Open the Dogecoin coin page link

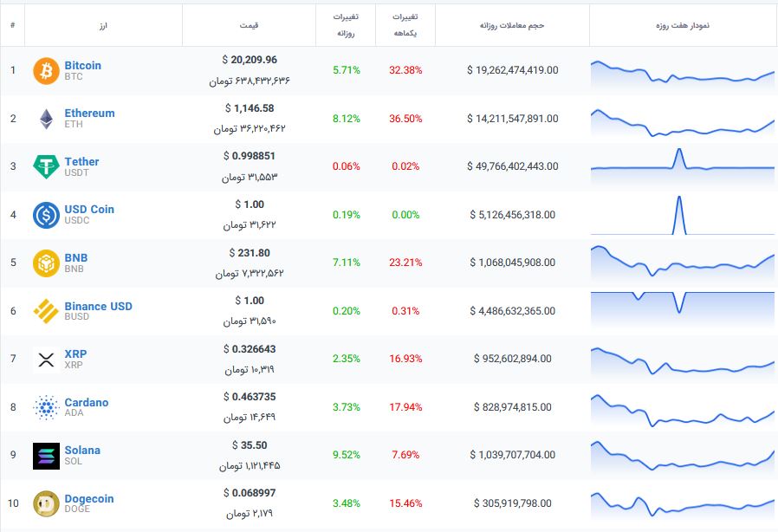point(89,499)
